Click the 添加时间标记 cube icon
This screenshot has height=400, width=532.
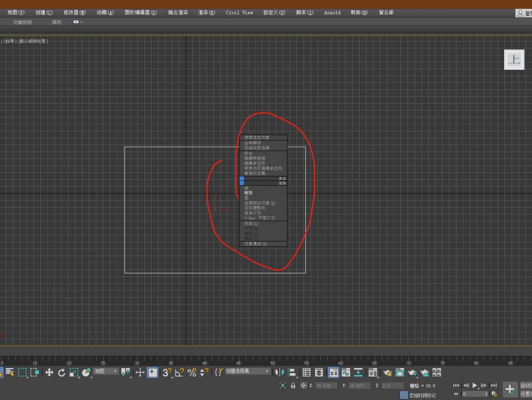(404, 395)
